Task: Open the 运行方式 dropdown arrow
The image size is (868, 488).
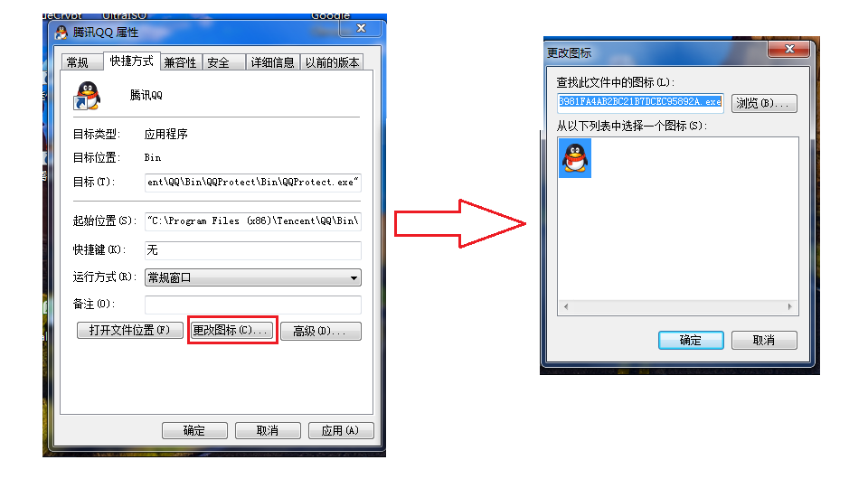Action: click(354, 277)
